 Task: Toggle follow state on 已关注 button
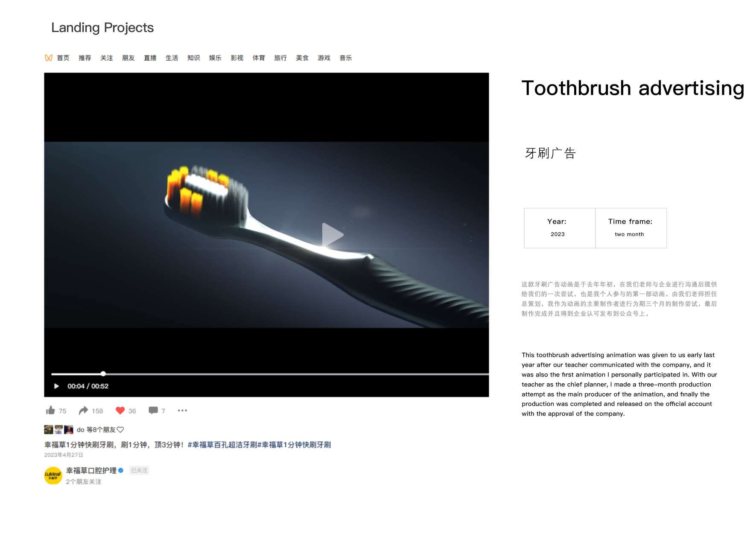coord(139,471)
